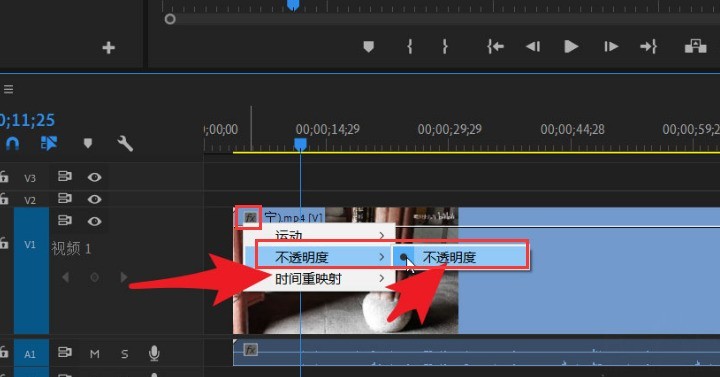The height and width of the screenshot is (377, 720).
Task: Open the 运动 submenu entry
Action: point(319,235)
